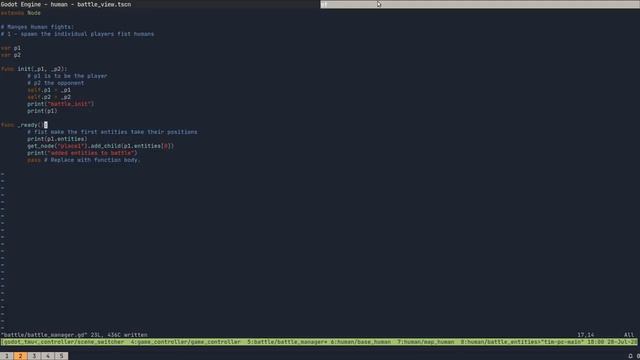Click the 'All' scroll position indicator
This screenshot has width=640, height=360.
[x=629, y=335]
